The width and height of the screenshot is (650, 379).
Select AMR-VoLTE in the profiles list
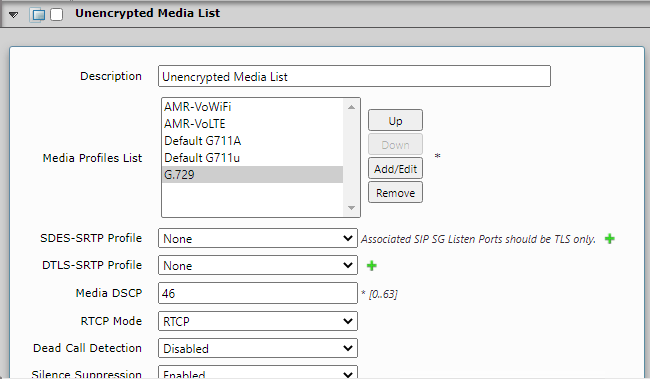click(253, 124)
